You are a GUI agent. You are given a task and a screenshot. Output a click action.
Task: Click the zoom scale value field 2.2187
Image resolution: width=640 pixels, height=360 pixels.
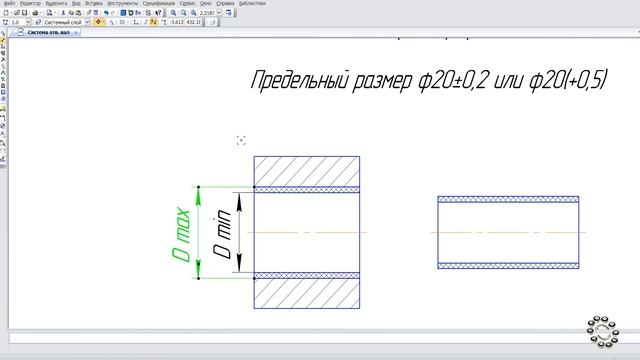coord(207,13)
